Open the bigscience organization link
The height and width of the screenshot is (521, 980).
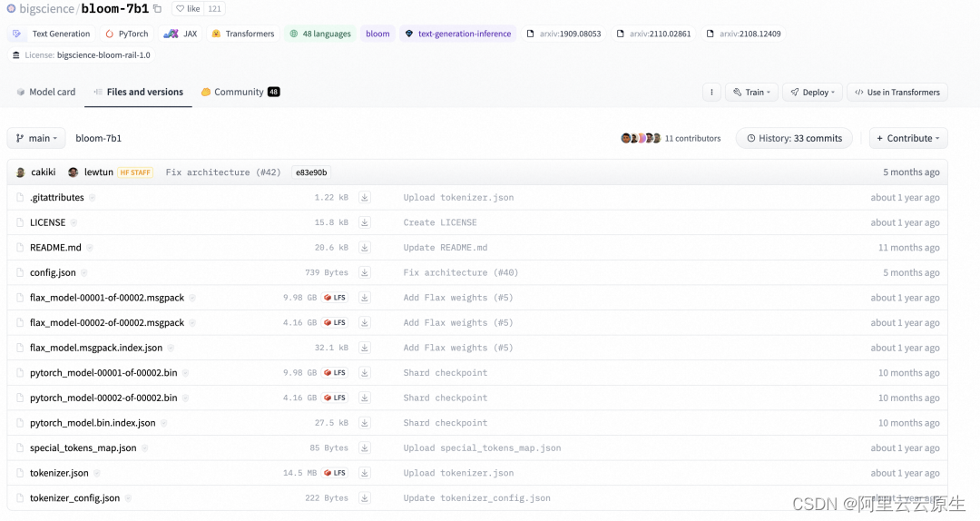point(47,9)
